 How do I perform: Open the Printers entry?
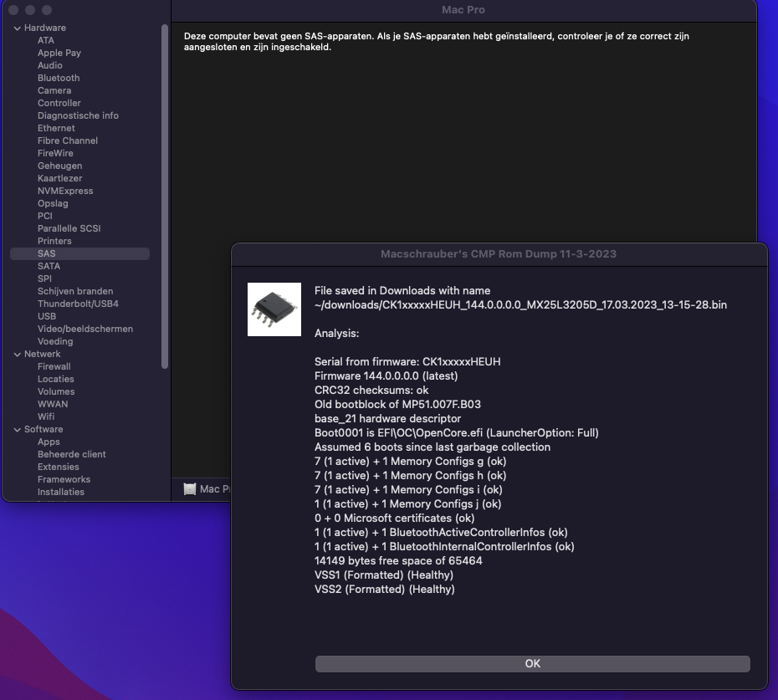[x=54, y=241]
